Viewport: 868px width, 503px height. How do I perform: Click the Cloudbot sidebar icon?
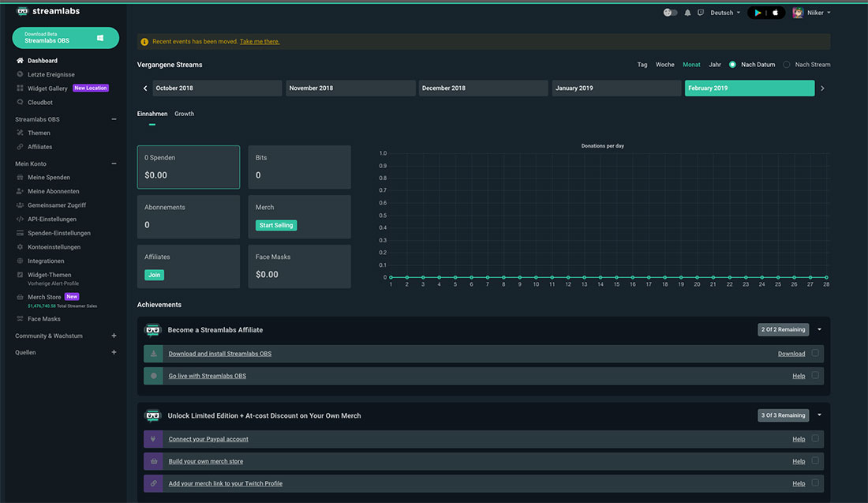coord(20,102)
